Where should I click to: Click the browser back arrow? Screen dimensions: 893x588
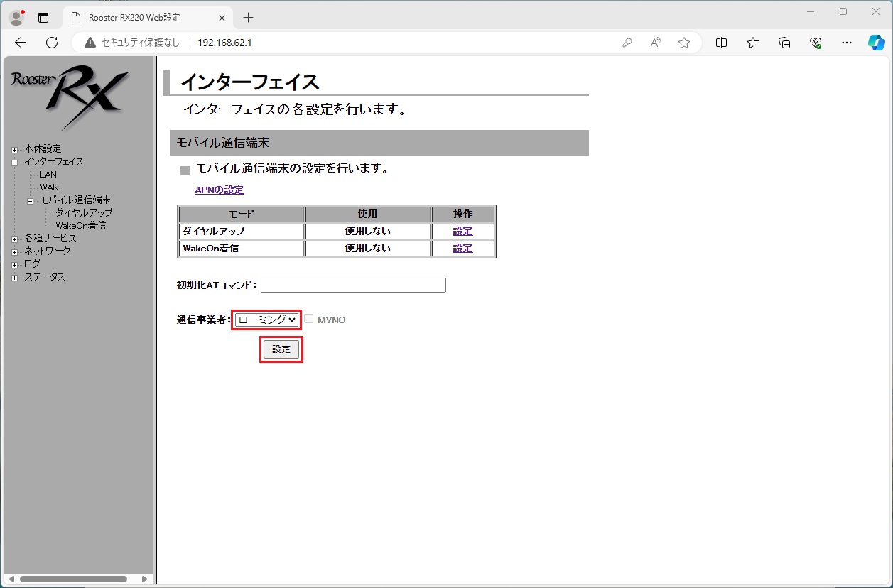pos(21,43)
